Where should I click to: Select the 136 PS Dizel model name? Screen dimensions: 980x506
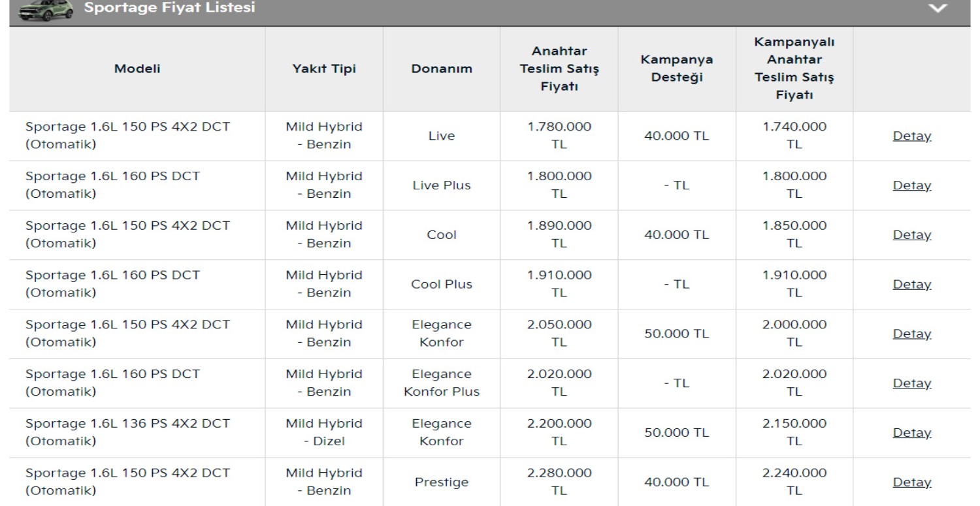pyautogui.click(x=127, y=432)
